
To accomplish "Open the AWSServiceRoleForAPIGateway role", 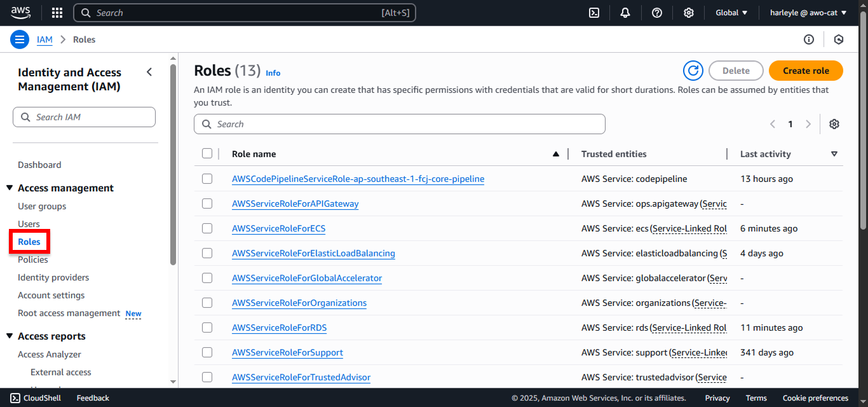I will [x=295, y=203].
